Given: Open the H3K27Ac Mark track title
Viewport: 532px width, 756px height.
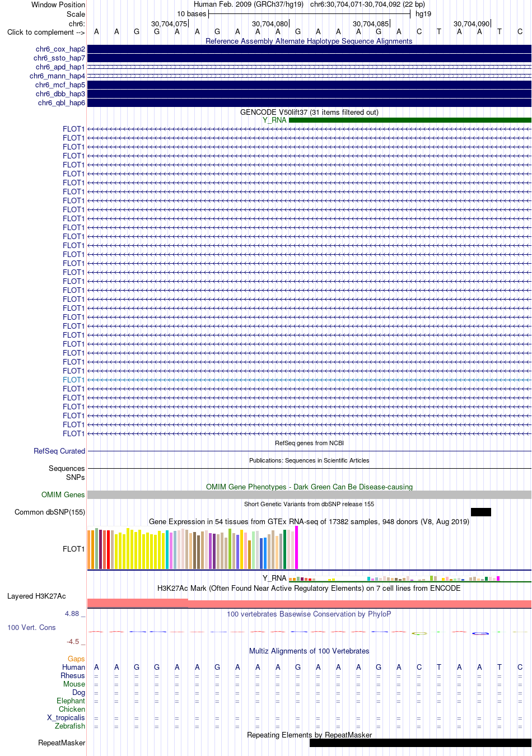Looking at the screenshot, I should click(309, 588).
